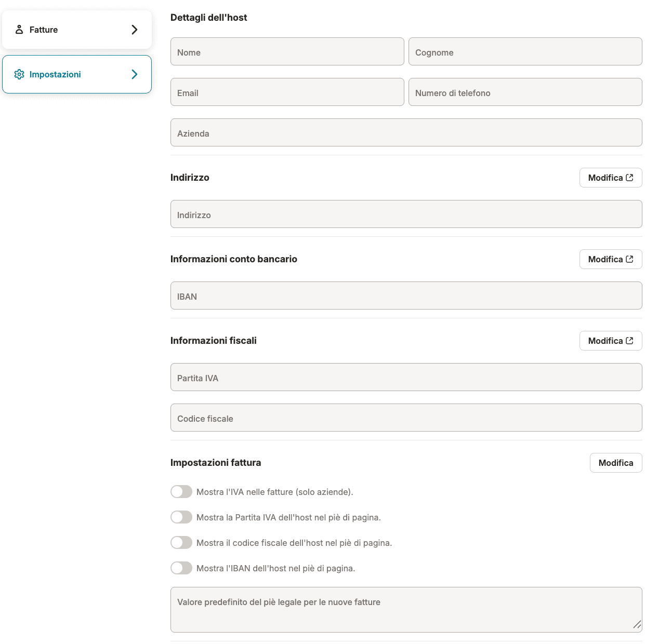Expand Fatture using its chevron arrow

point(135,30)
